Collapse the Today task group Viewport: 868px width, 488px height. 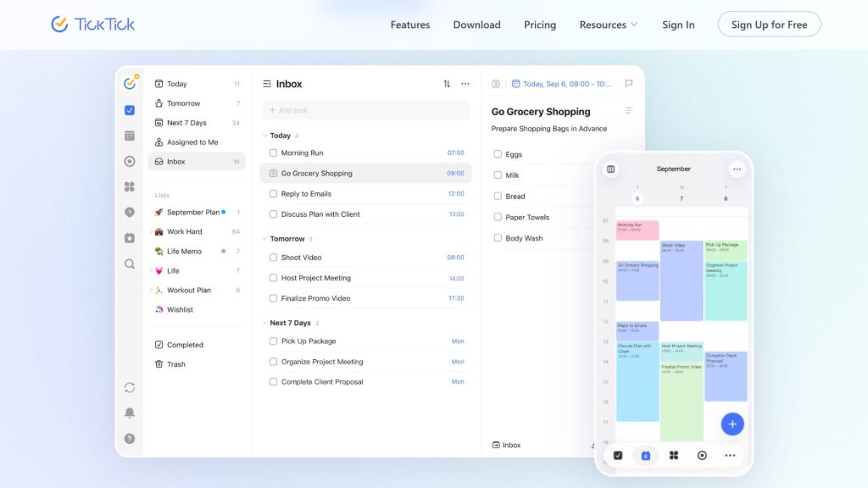tap(264, 136)
